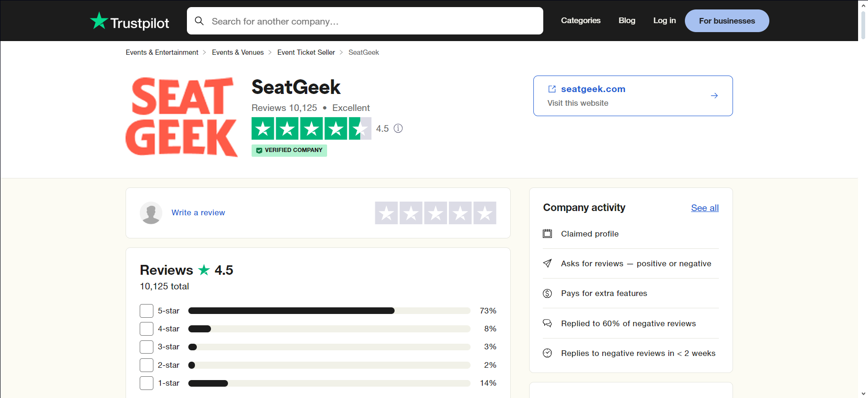Click the For businesses button

click(x=727, y=21)
